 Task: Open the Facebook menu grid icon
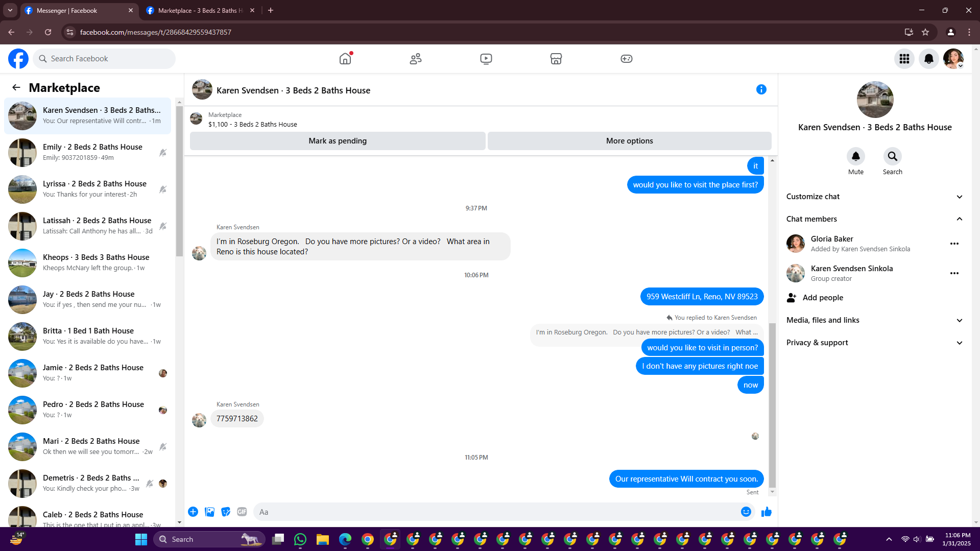click(904, 59)
